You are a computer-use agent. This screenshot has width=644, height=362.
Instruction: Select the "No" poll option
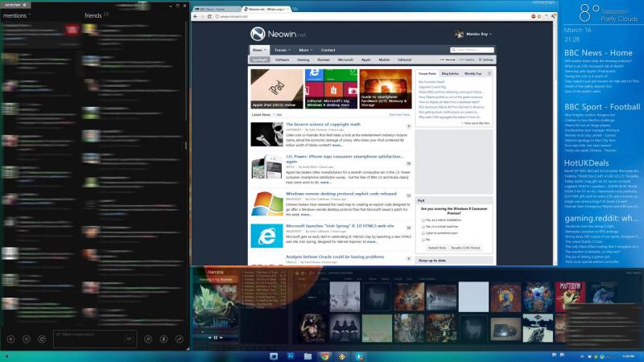(423, 240)
